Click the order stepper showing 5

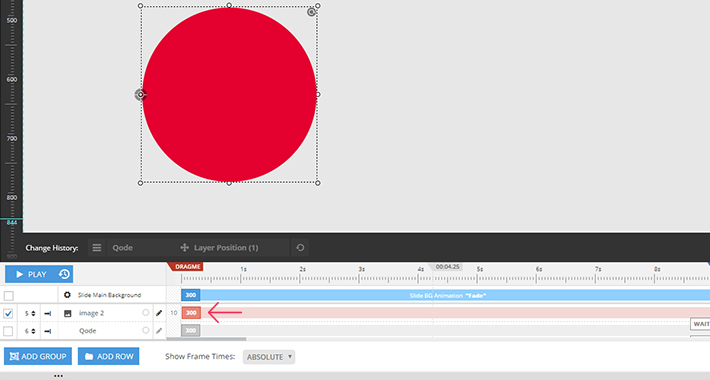tap(29, 313)
